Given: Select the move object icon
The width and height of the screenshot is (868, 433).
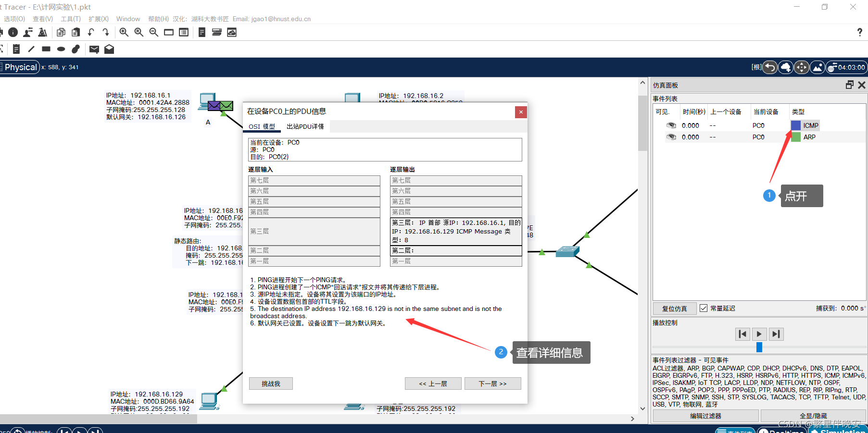Looking at the screenshot, I should (802, 67).
